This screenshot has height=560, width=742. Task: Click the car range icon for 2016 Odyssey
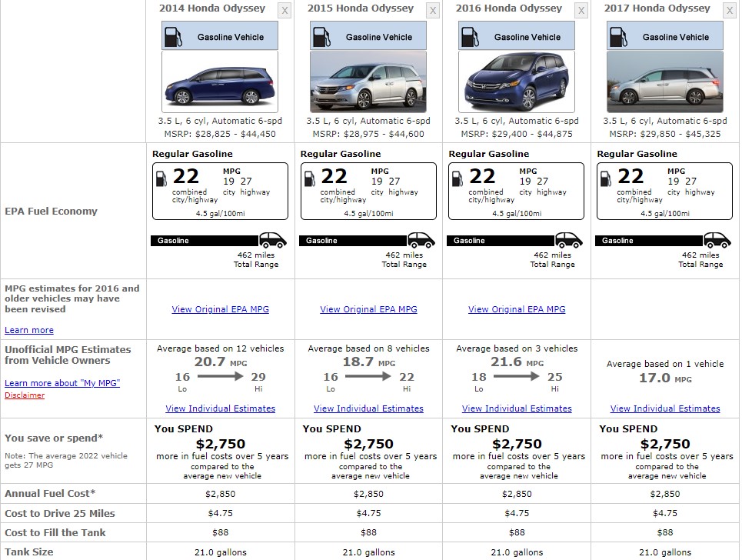tap(569, 241)
